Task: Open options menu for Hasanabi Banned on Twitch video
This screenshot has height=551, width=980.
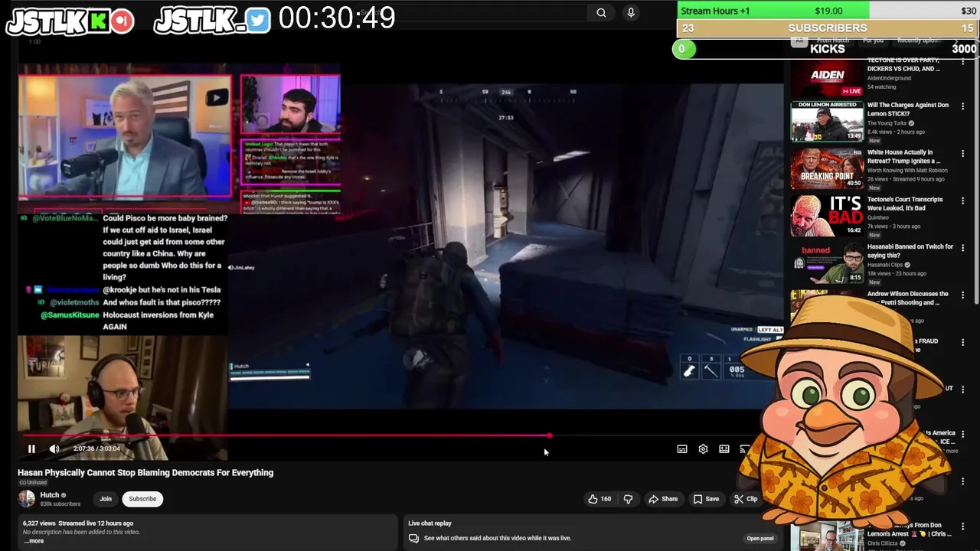Action: [962, 249]
